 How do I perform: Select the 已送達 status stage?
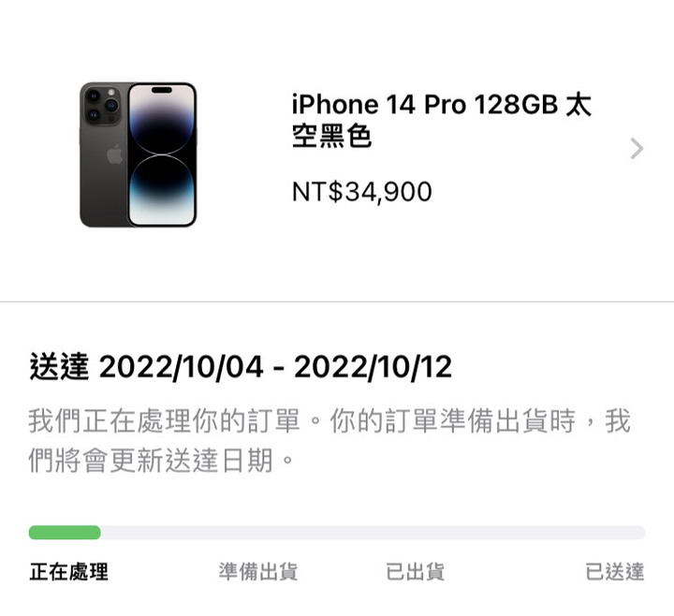click(x=615, y=572)
